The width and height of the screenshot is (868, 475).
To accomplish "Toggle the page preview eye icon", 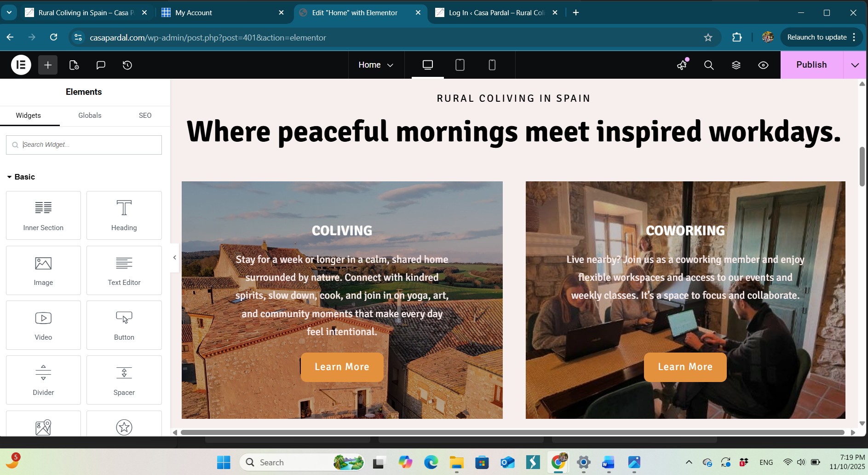I will (x=763, y=65).
